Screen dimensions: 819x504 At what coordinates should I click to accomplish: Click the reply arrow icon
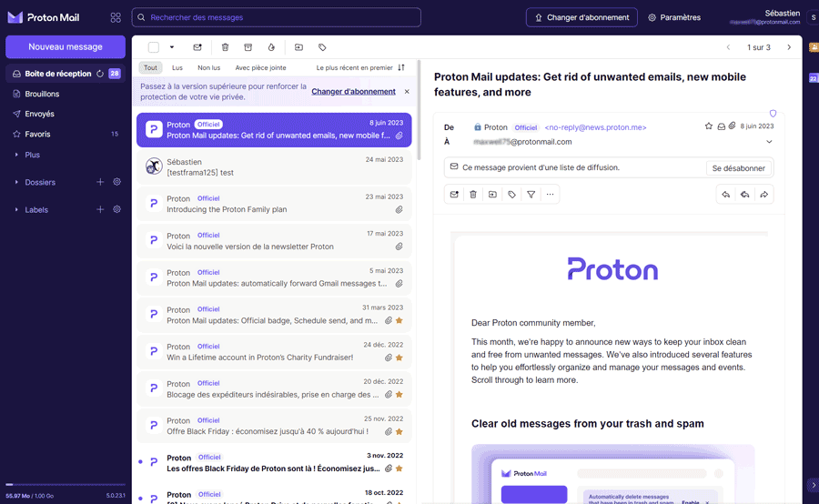(x=725, y=195)
